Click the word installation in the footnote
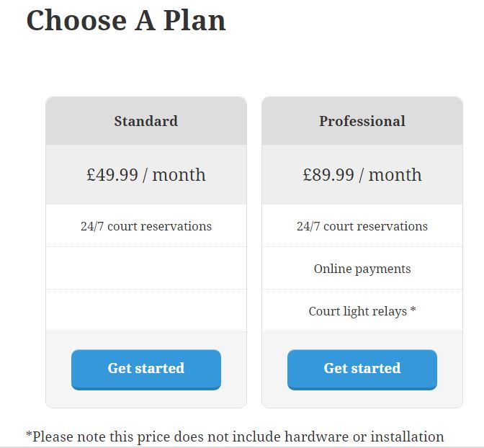Image resolution: width=484 pixels, height=448 pixels. pos(407,437)
